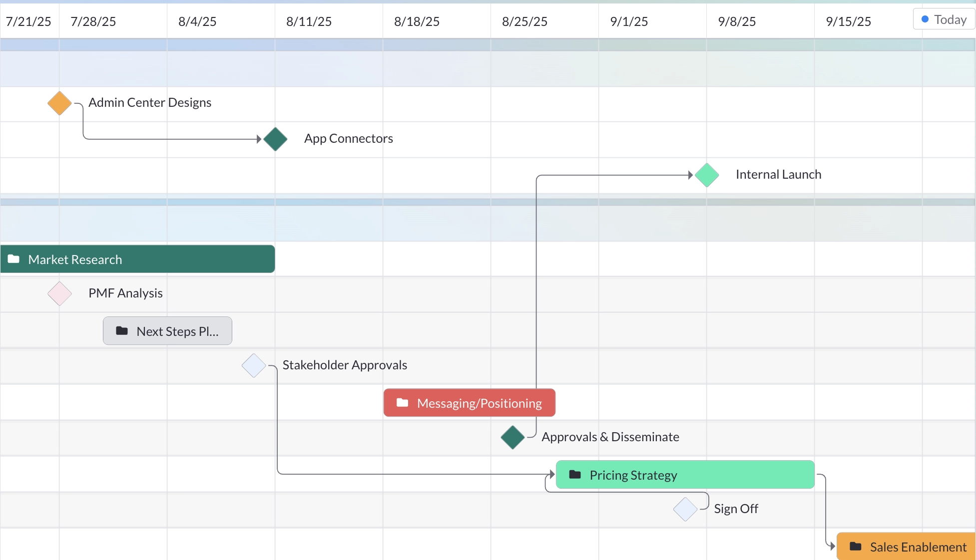Image resolution: width=976 pixels, height=560 pixels.
Task: Click the orange Admin Center Designs milestone diamond
Action: coord(59,103)
